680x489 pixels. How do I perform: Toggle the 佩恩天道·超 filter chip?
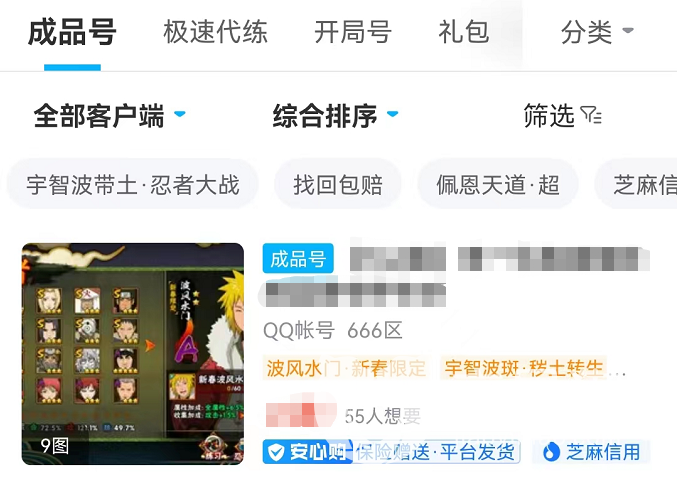[x=498, y=185]
